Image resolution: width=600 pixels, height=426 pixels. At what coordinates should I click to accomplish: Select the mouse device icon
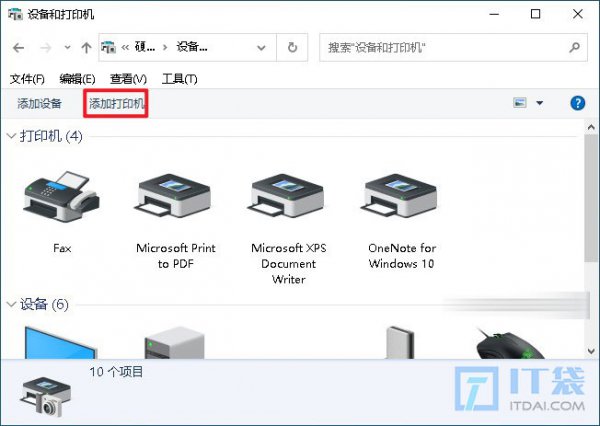[509, 343]
